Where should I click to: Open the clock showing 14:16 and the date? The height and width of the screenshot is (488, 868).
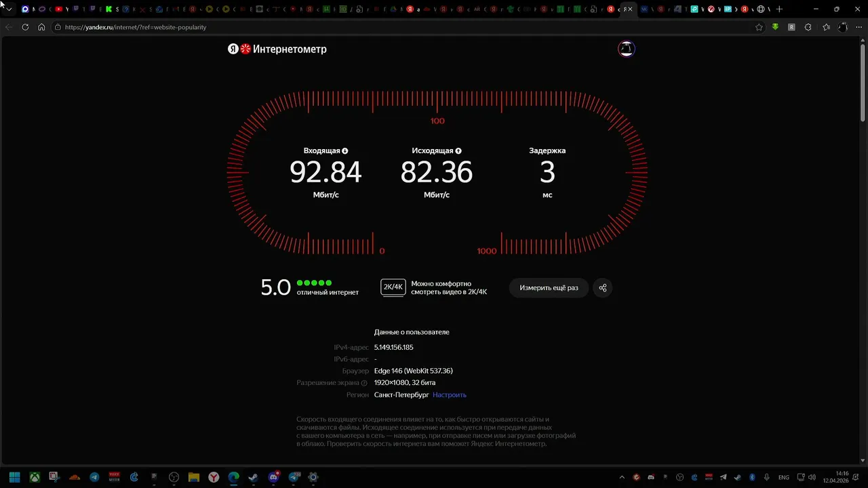point(836,477)
